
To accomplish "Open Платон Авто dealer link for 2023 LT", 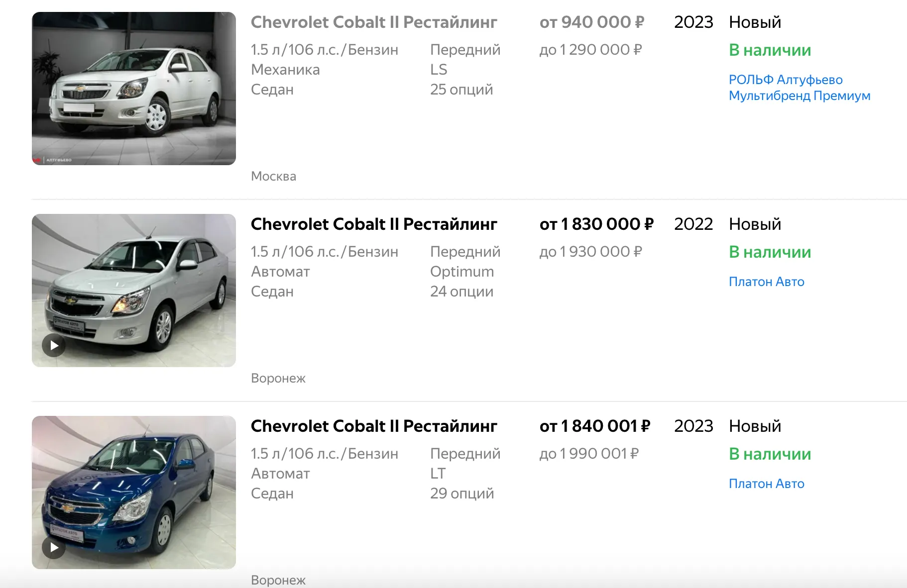I will (766, 484).
